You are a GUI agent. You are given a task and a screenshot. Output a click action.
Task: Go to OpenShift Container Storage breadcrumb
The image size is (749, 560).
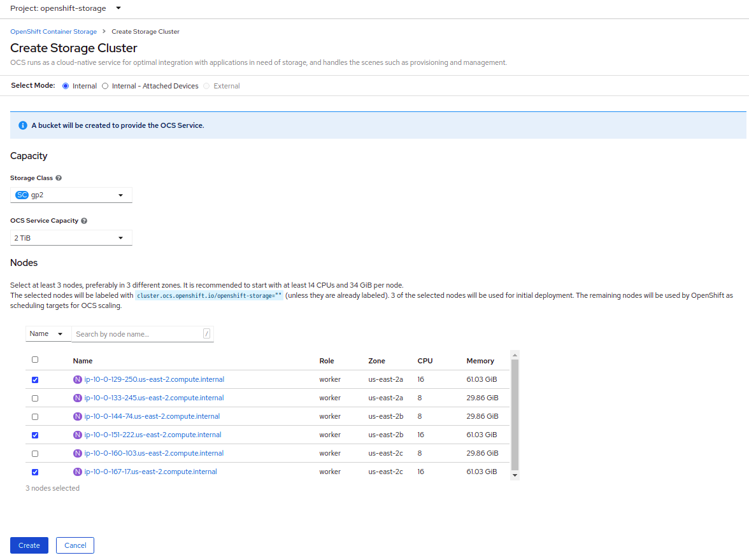53,32
